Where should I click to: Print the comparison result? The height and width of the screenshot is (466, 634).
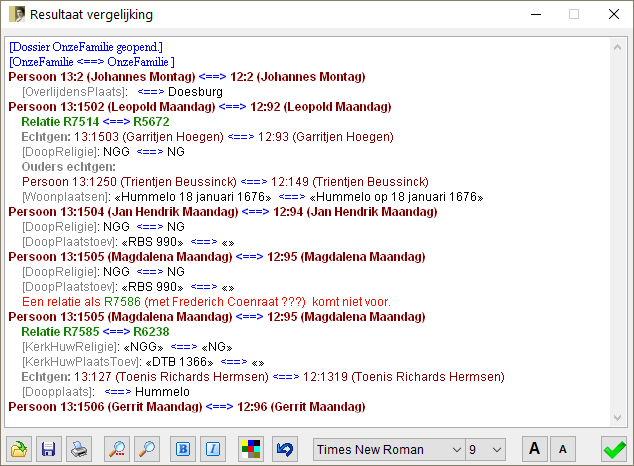click(79, 449)
